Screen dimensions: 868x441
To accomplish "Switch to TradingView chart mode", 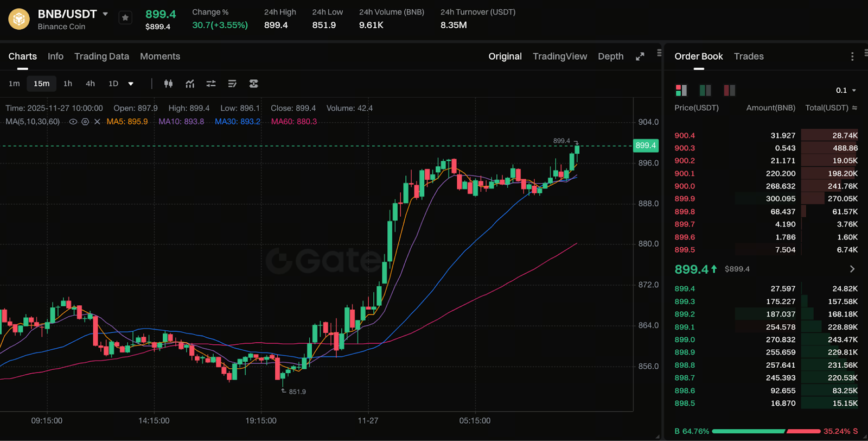I will (560, 56).
